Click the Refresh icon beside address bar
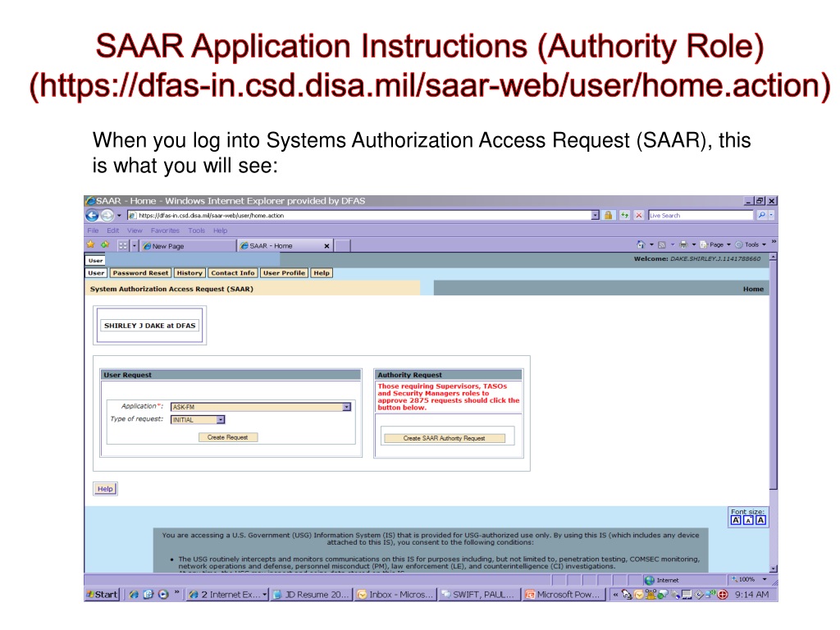 624,216
